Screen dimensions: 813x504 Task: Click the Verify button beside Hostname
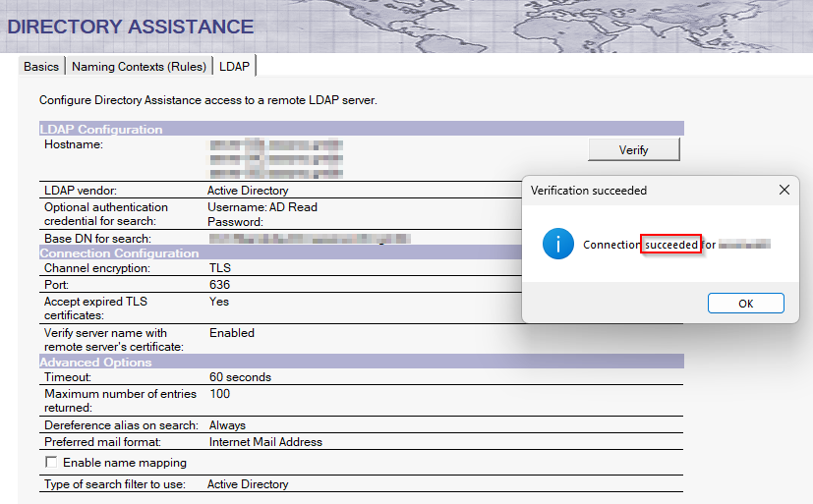(633, 150)
